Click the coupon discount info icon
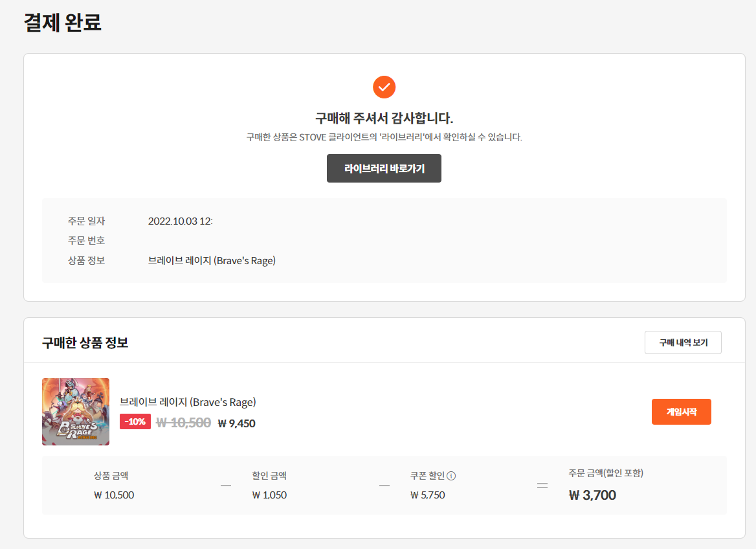The height and width of the screenshot is (549, 756). coord(451,476)
